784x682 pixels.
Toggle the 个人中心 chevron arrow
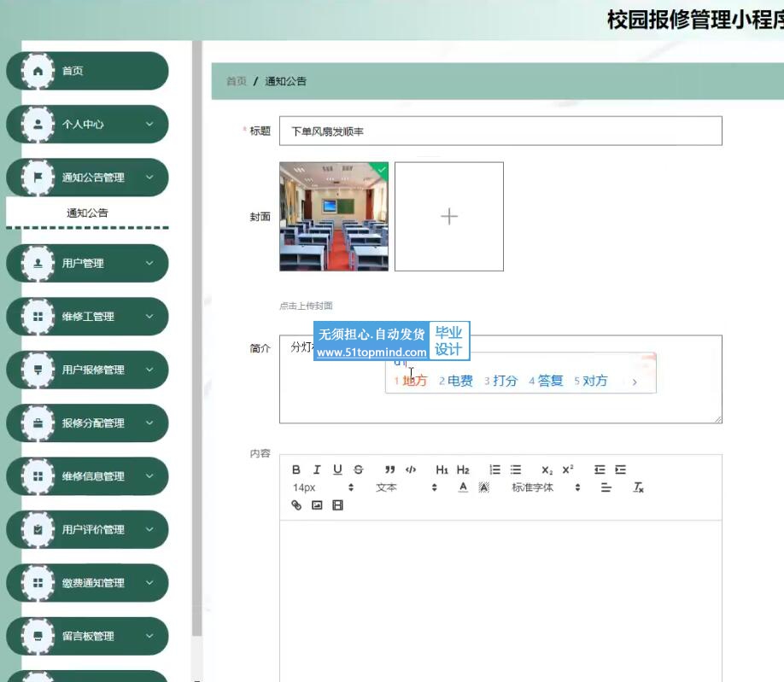[149, 124]
